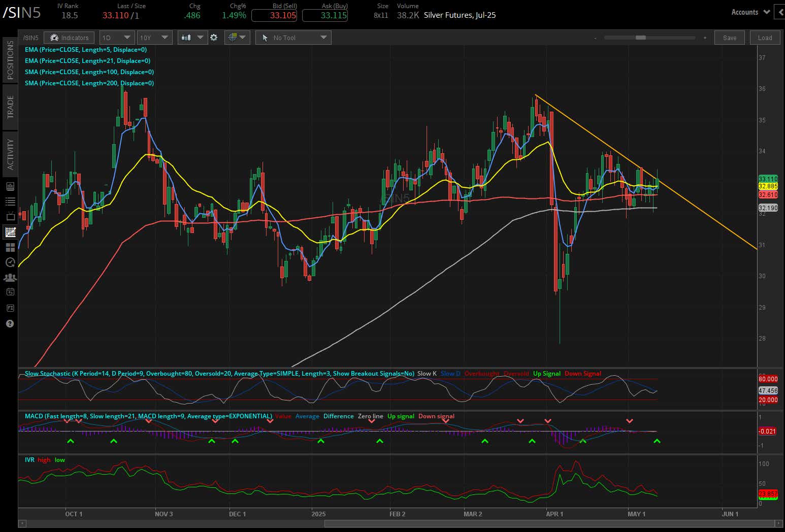
Task: Open the candlestick chart style selector
Action: pyautogui.click(x=192, y=37)
